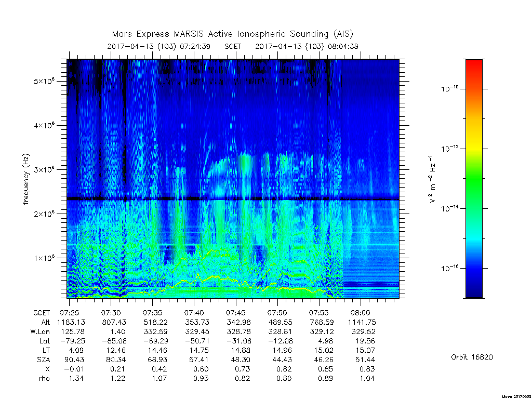Click the start time 07:24:39 in subtitle
The image size is (532, 399).
[x=195, y=46]
